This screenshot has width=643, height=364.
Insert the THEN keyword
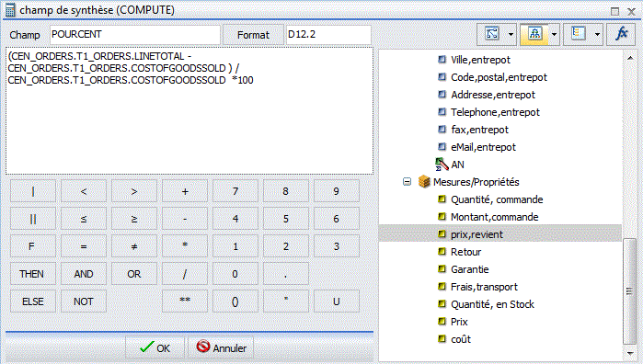pyautogui.click(x=33, y=273)
